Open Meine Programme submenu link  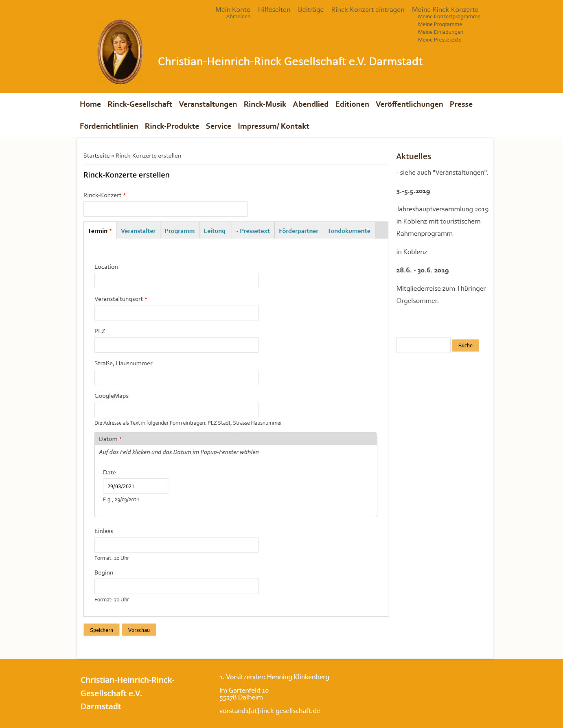tap(440, 24)
